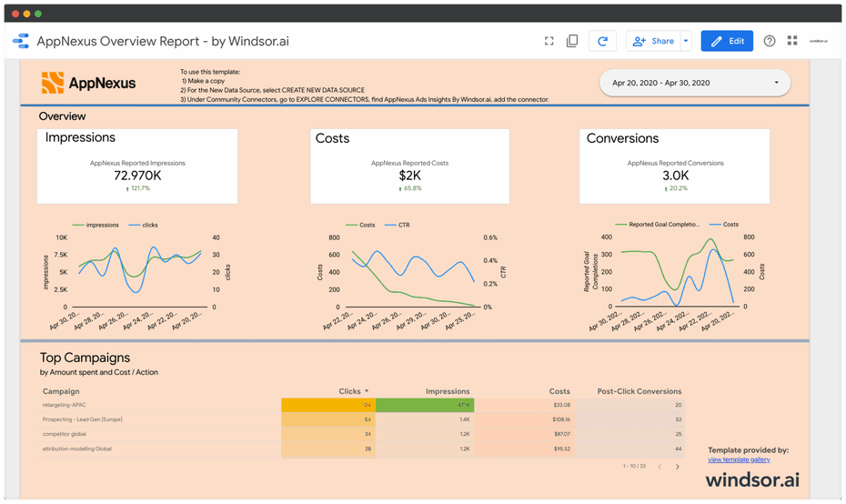Click the CTR legend item
This screenshot has width=846, height=504.
(398, 225)
